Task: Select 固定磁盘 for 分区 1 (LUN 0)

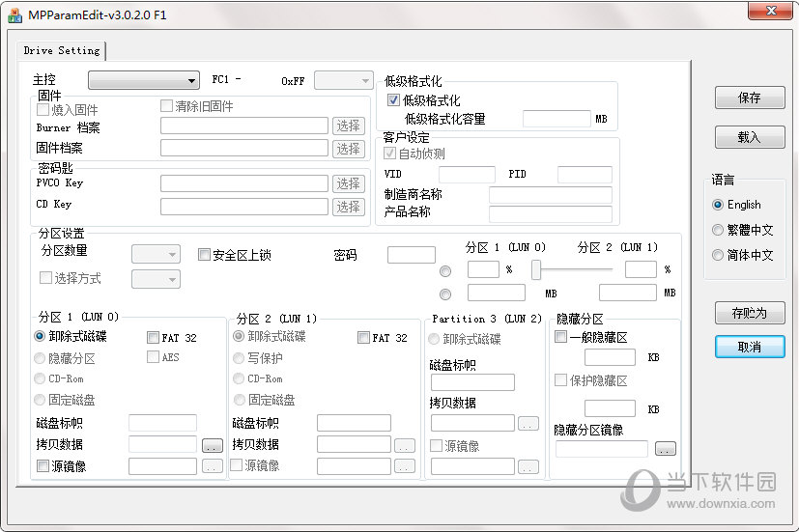Action: click(x=40, y=400)
